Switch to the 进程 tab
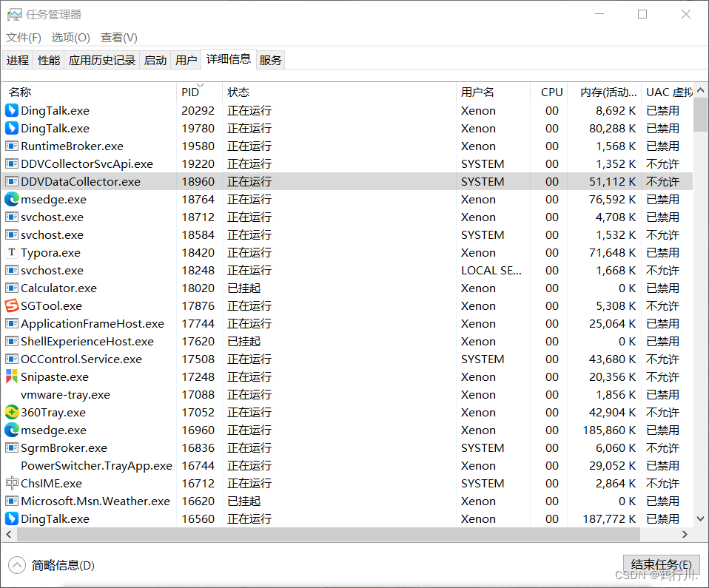Image resolution: width=709 pixels, height=588 pixels. pos(18,60)
